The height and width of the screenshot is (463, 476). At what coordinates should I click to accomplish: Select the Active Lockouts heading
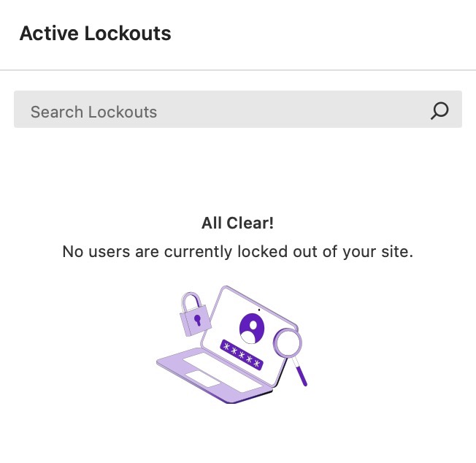pyautogui.click(x=95, y=33)
